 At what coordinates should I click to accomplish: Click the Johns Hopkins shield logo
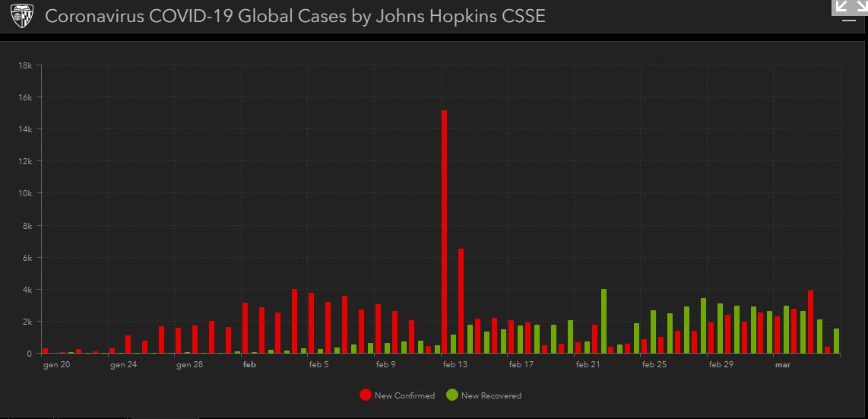pos(22,16)
